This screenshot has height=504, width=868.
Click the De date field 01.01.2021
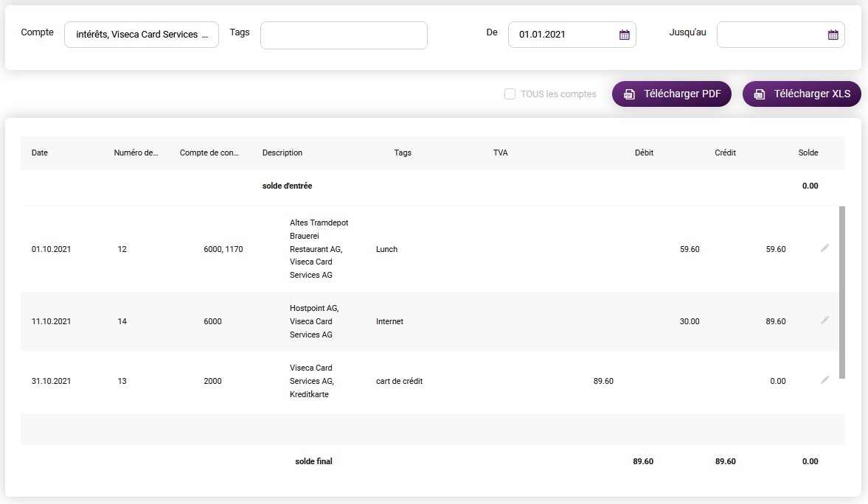(x=572, y=35)
